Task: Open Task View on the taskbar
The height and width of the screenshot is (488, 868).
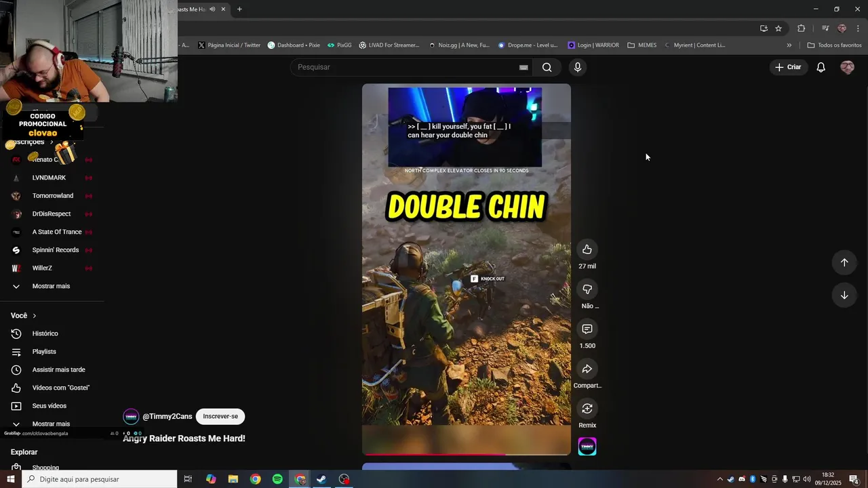Action: point(188,479)
